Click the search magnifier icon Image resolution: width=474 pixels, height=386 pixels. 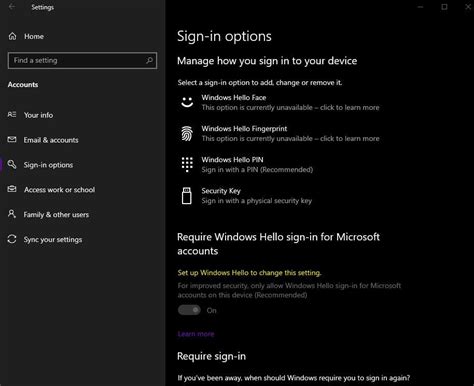click(x=149, y=60)
